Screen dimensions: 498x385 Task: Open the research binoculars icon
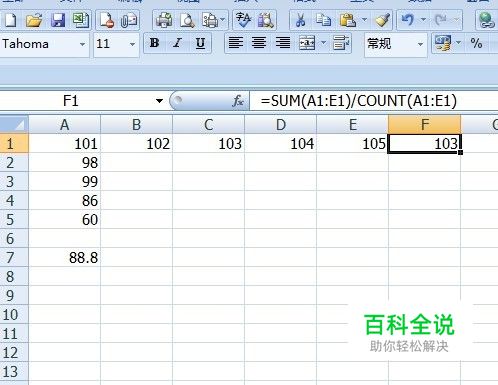[x=266, y=20]
